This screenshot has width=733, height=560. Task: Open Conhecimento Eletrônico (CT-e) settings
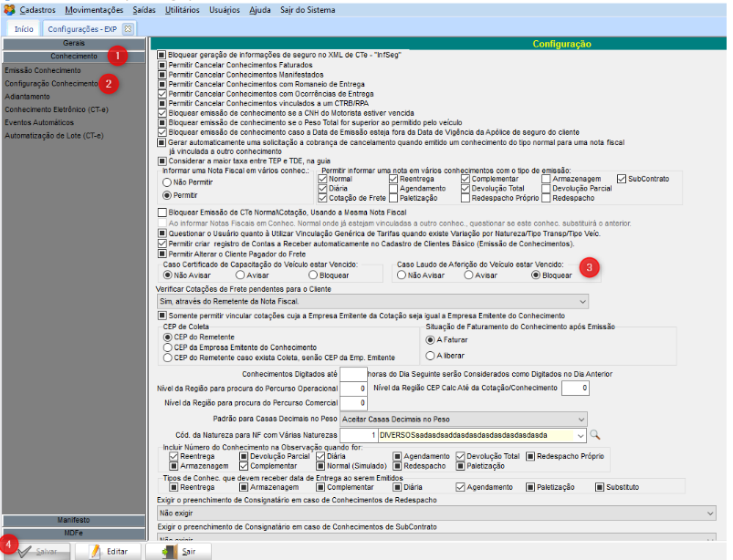click(x=57, y=109)
